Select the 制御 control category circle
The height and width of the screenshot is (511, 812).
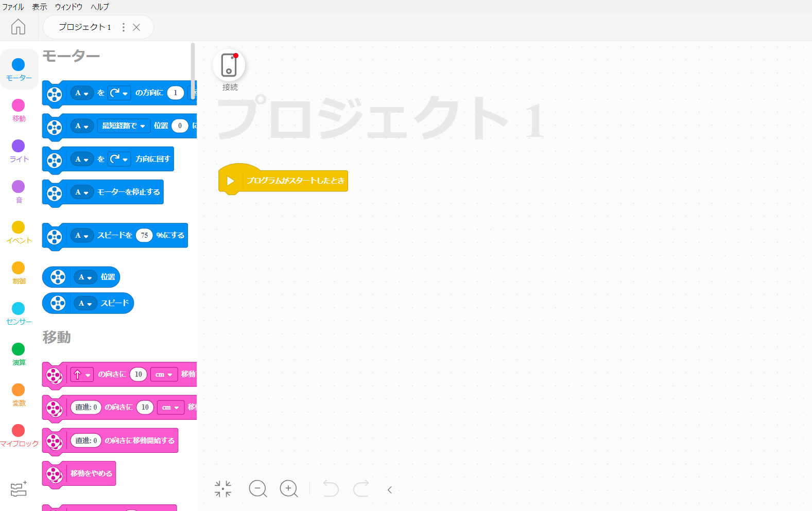click(19, 268)
